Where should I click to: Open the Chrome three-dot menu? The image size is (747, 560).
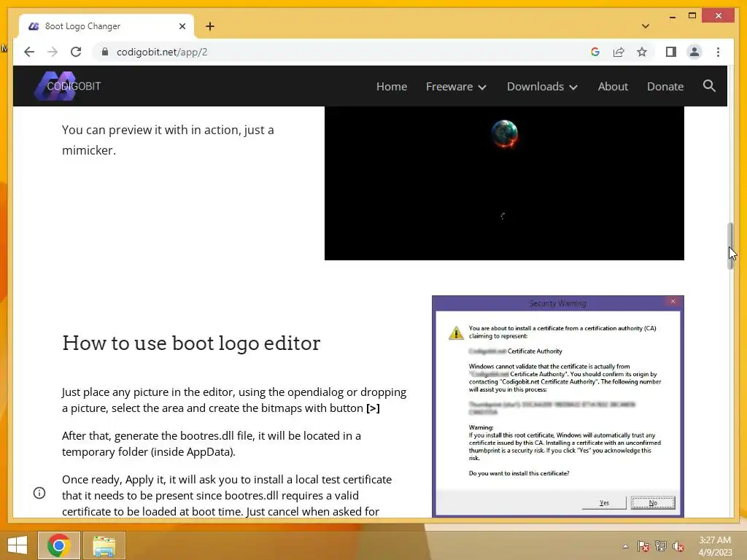[718, 52]
